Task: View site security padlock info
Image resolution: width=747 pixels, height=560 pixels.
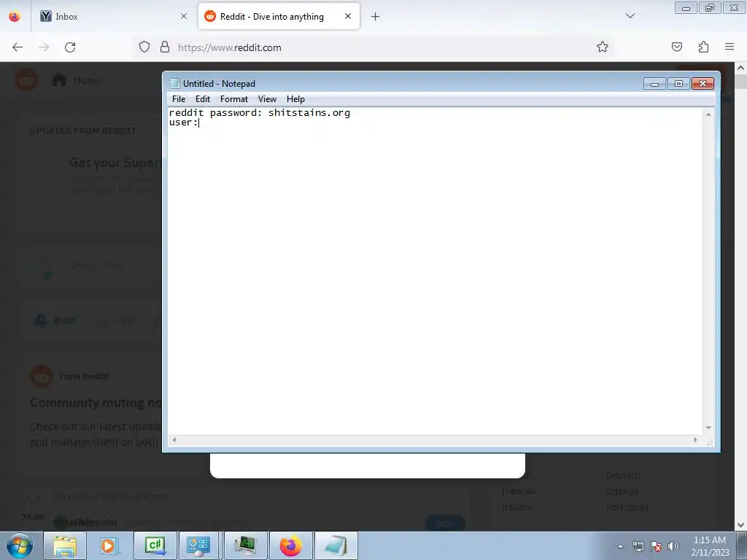Action: (165, 47)
